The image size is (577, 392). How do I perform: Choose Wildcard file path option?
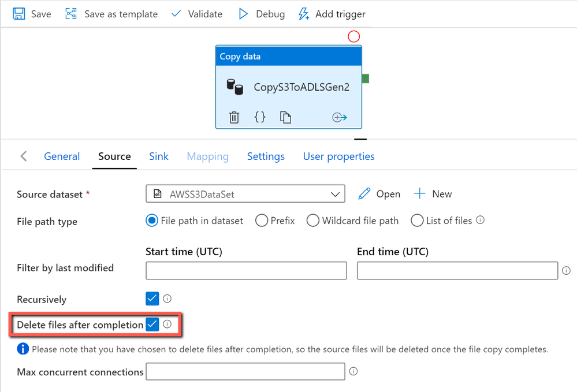coord(313,221)
